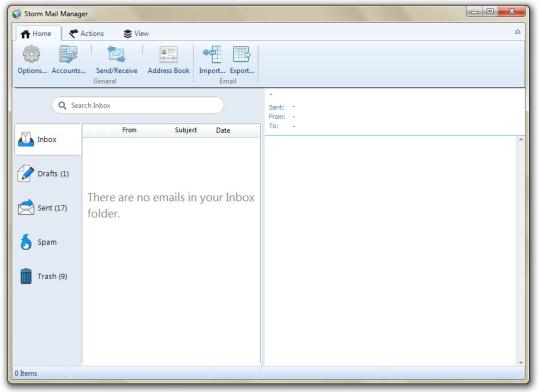Click the Search Inbox field
The height and width of the screenshot is (392, 540).
point(138,105)
